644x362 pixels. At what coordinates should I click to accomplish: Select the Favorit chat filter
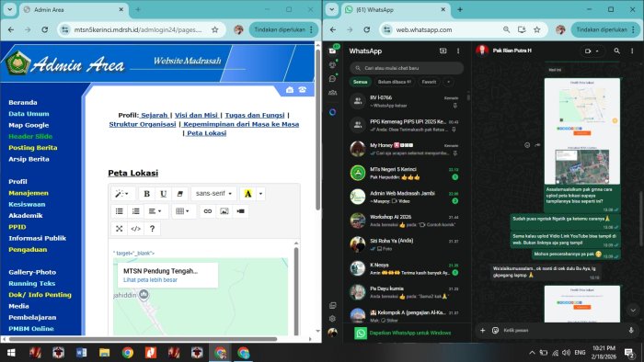pos(429,82)
